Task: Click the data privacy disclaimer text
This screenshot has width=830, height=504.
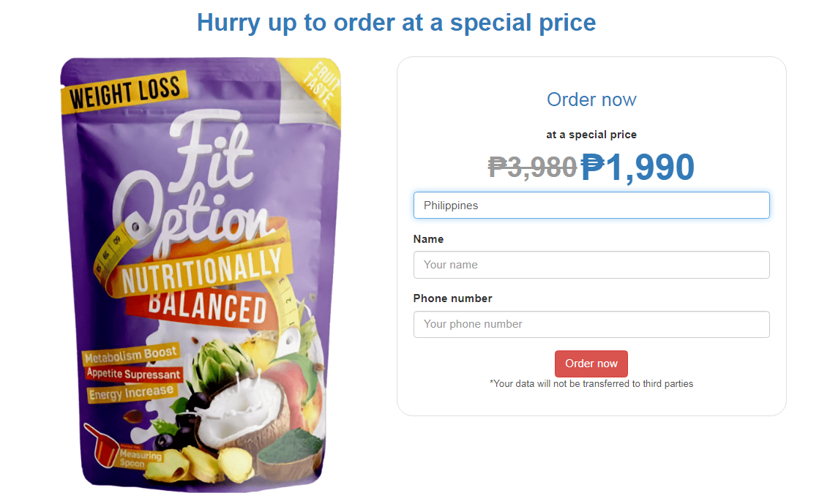Action: click(x=591, y=383)
